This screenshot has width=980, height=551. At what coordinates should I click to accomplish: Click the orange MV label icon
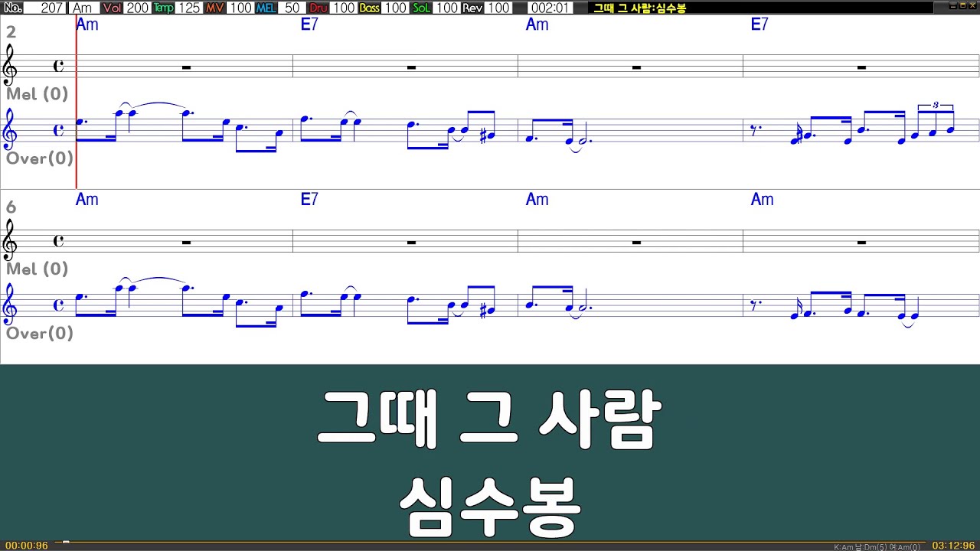pyautogui.click(x=214, y=8)
